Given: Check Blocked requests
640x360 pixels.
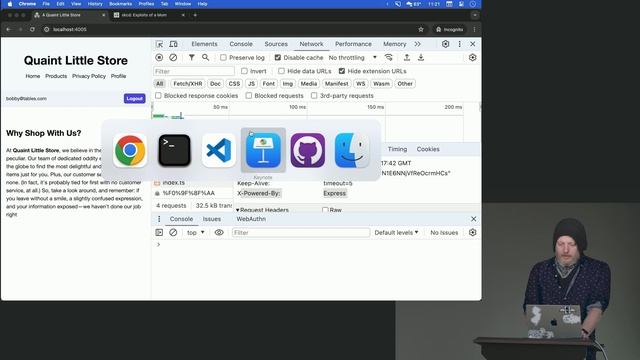Looking at the screenshot, I should (249, 96).
